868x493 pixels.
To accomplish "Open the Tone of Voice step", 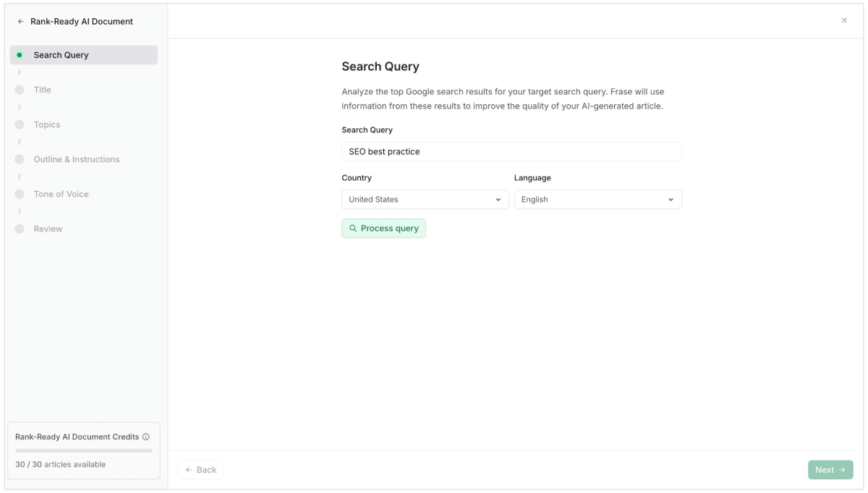I will (61, 194).
